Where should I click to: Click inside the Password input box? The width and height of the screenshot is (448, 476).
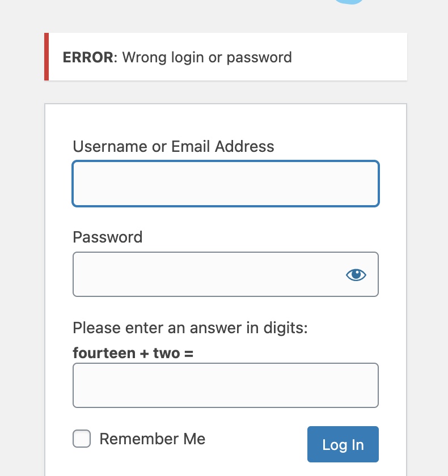point(204,274)
